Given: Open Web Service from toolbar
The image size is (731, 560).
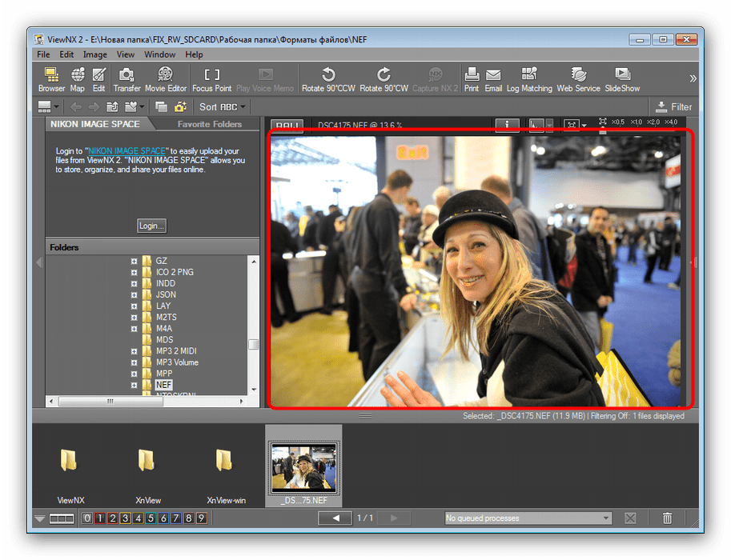Looking at the screenshot, I should pos(578,79).
